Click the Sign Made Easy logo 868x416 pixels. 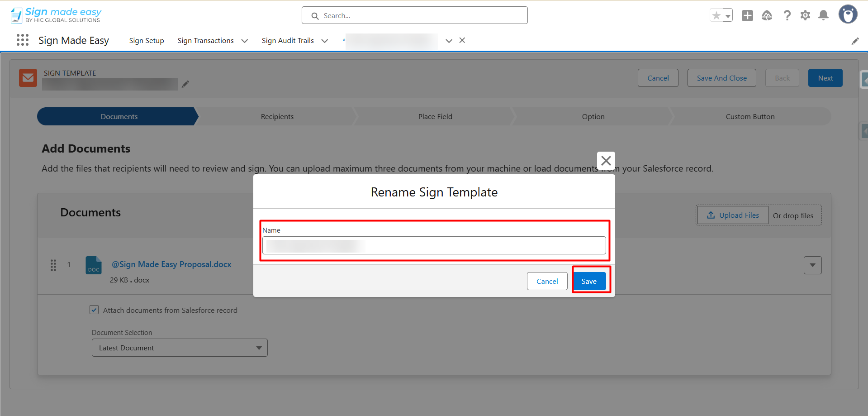pyautogui.click(x=56, y=15)
